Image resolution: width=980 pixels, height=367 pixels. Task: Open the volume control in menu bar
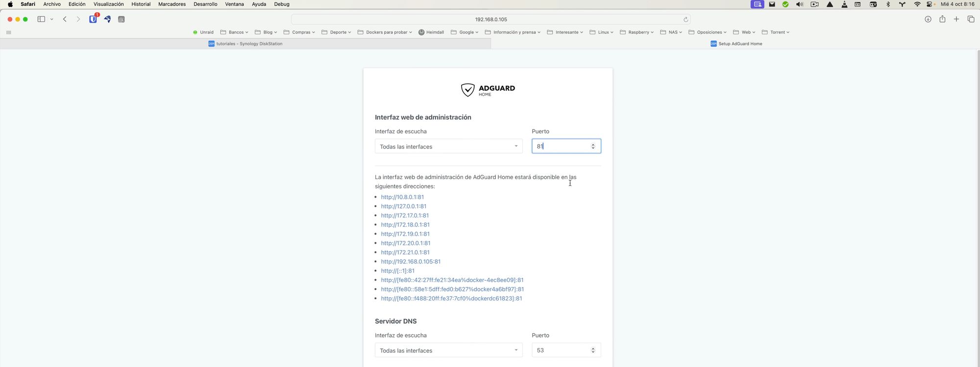tap(800, 4)
